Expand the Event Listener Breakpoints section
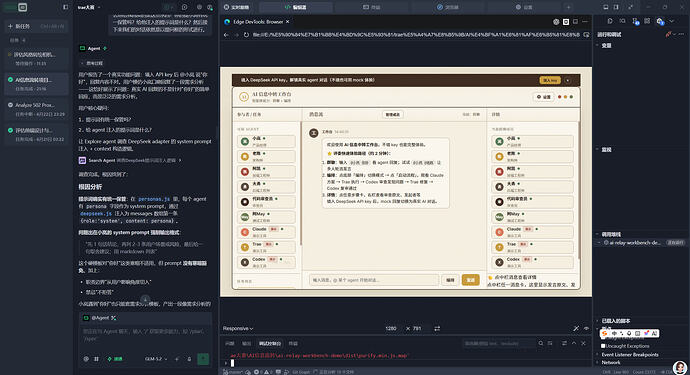This screenshot has width=690, height=375. pyautogui.click(x=630, y=354)
